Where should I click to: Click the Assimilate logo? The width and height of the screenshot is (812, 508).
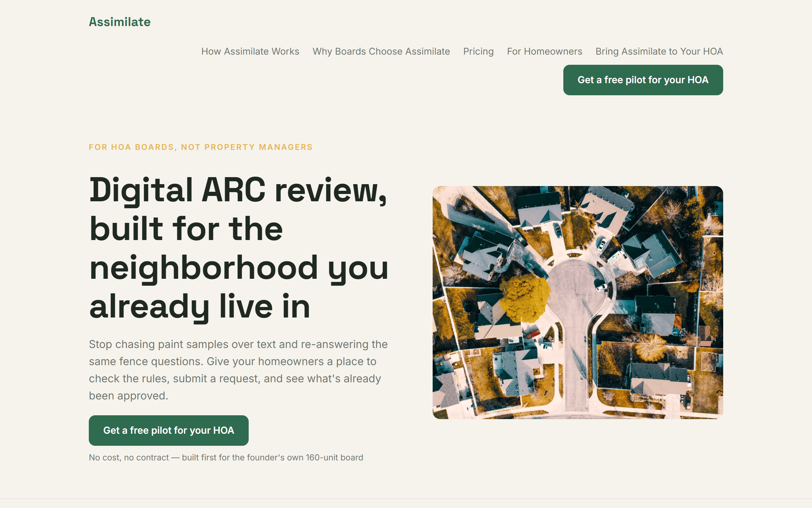120,22
